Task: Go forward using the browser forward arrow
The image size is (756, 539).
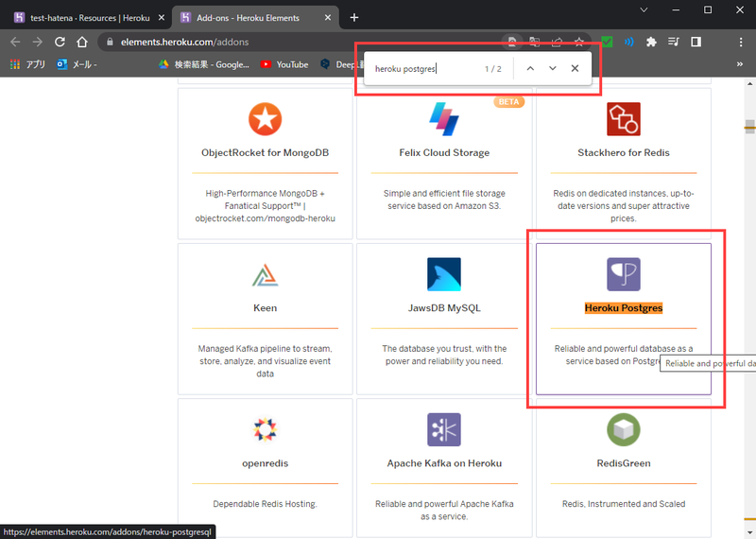Action: click(x=38, y=42)
